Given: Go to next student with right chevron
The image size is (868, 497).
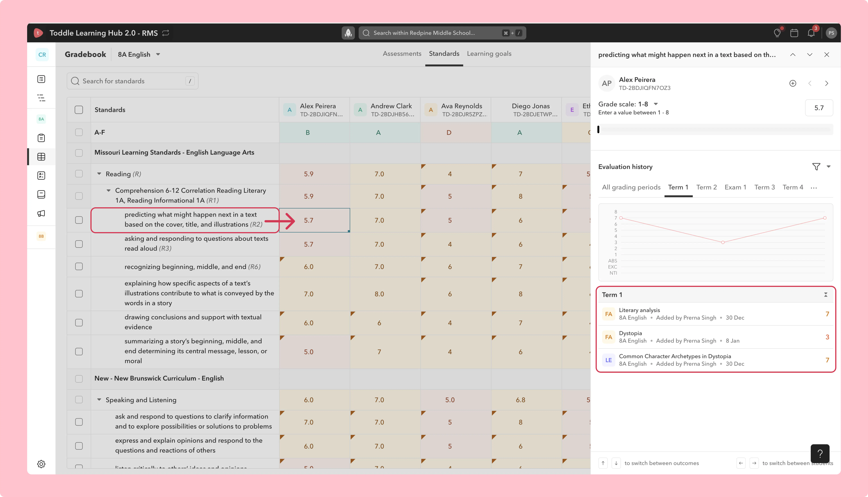Looking at the screenshot, I should point(827,83).
